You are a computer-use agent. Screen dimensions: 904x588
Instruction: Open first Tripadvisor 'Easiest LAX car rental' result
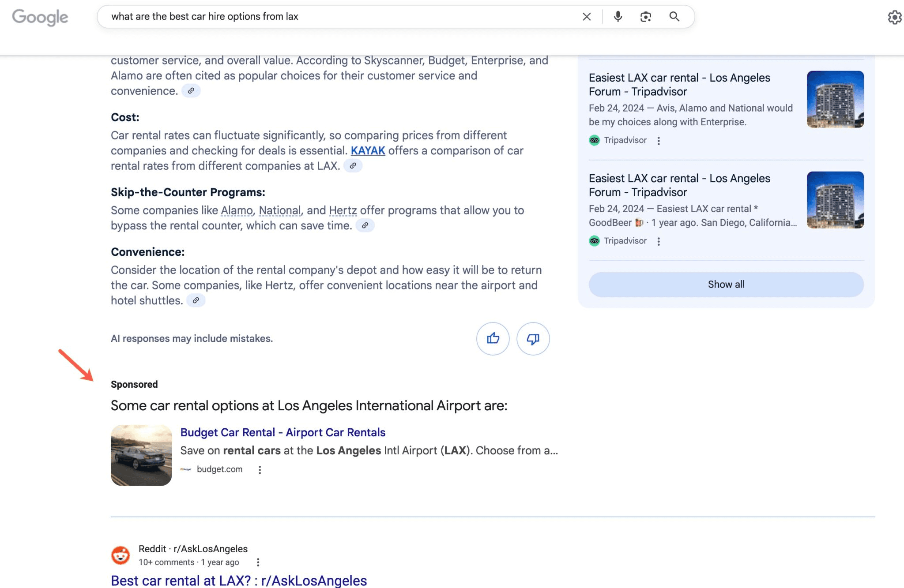click(679, 85)
